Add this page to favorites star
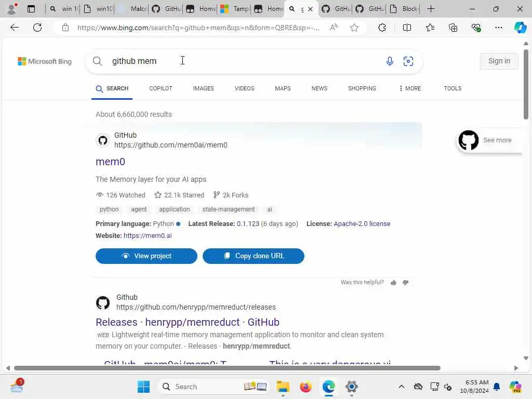 (354, 28)
